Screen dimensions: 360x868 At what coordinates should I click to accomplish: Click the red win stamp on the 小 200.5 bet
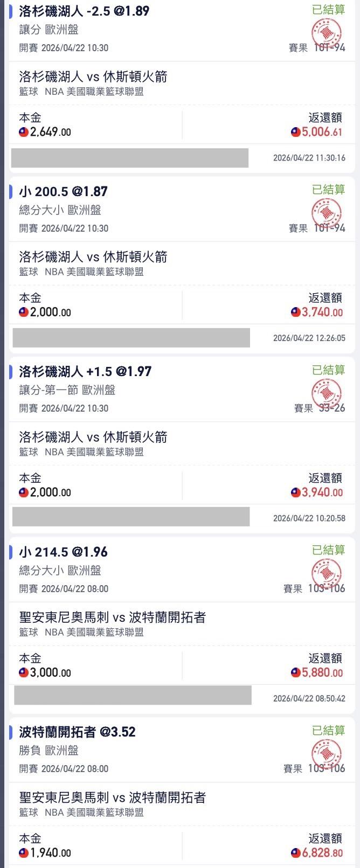pyautogui.click(x=327, y=212)
